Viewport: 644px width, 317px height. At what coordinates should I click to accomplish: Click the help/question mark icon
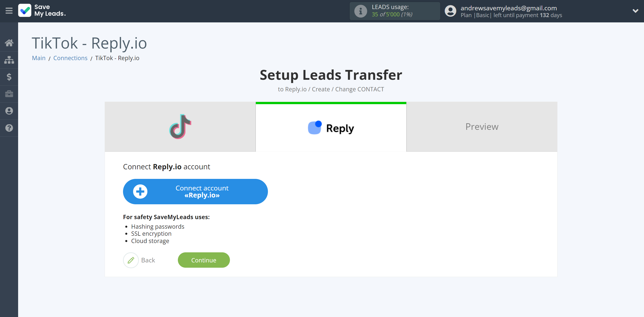pyautogui.click(x=9, y=128)
